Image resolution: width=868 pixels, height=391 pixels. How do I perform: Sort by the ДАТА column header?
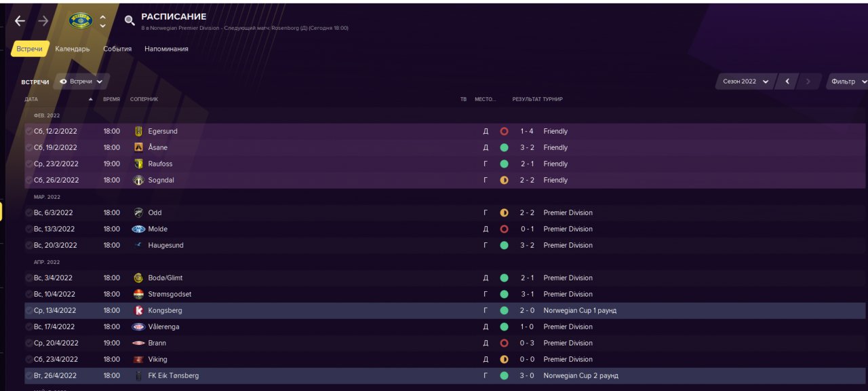click(x=32, y=99)
